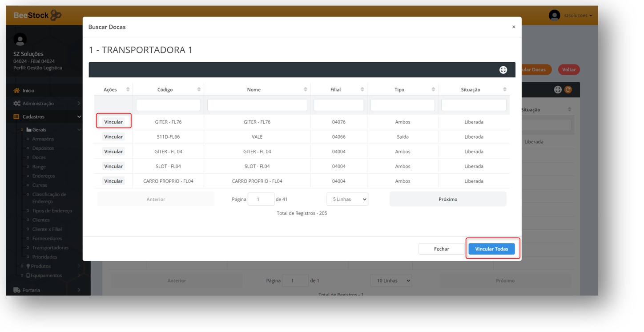Image resolution: width=644 pixels, height=332 pixels.
Task: Click the Página number input in modal
Action: point(261,200)
